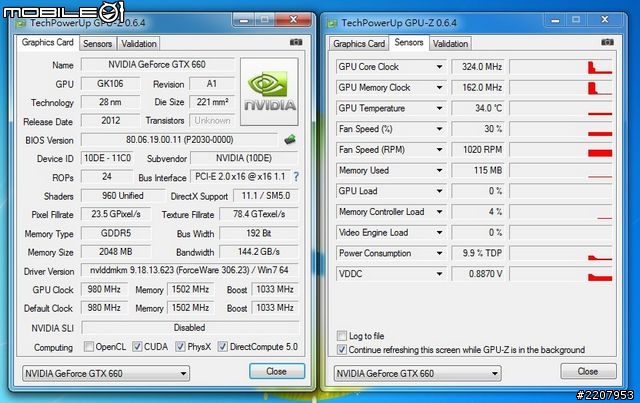The image size is (640, 403).
Task: Click the BIOS Version field 80.06.19.00.11
Action: pos(179,140)
